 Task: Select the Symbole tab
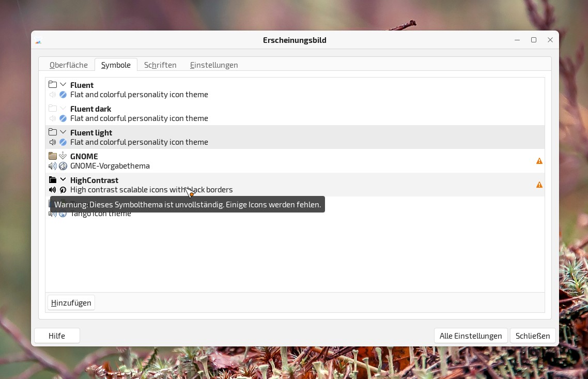[116, 65]
